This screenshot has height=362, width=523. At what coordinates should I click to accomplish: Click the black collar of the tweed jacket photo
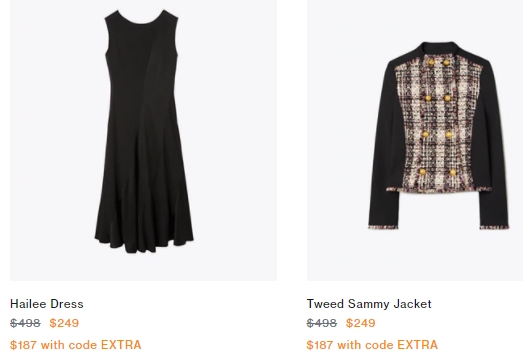pyautogui.click(x=440, y=48)
